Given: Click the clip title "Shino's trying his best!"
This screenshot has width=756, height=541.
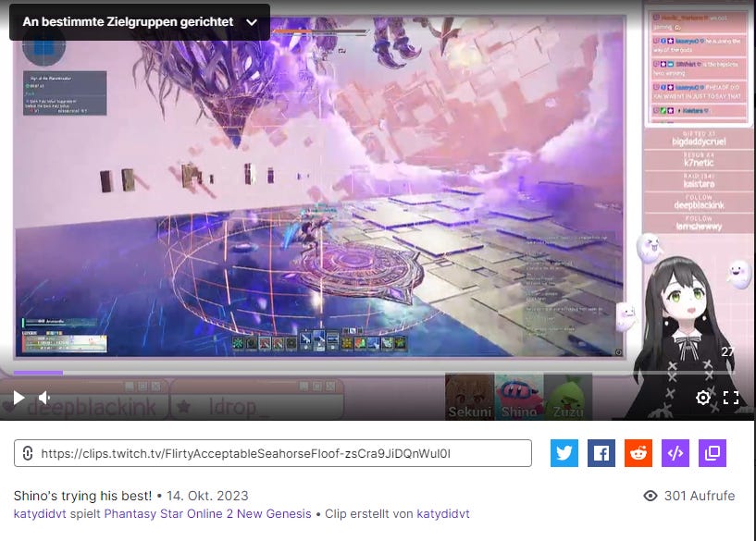Looking at the screenshot, I should tap(82, 496).
